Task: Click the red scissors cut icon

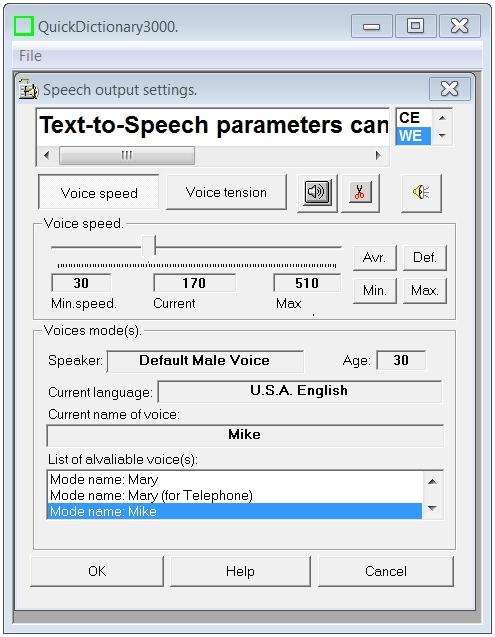Action: (x=360, y=193)
